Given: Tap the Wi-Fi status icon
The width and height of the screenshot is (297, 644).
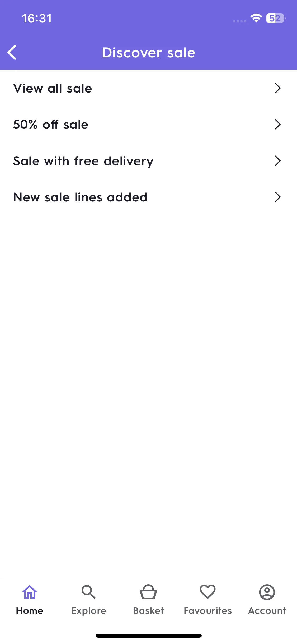Looking at the screenshot, I should point(256,18).
